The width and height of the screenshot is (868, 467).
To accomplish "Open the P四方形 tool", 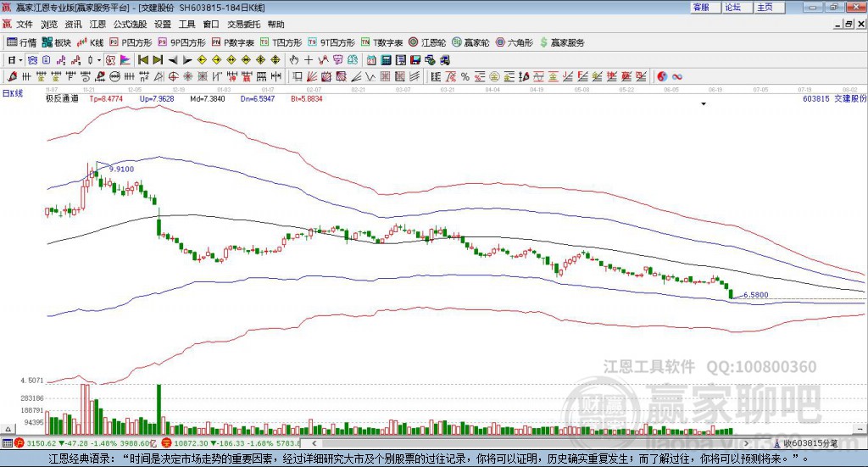I will pos(130,42).
